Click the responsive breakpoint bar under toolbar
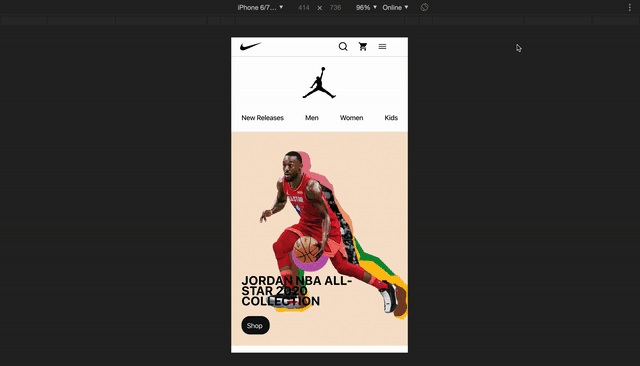The width and height of the screenshot is (640, 366). point(320,20)
